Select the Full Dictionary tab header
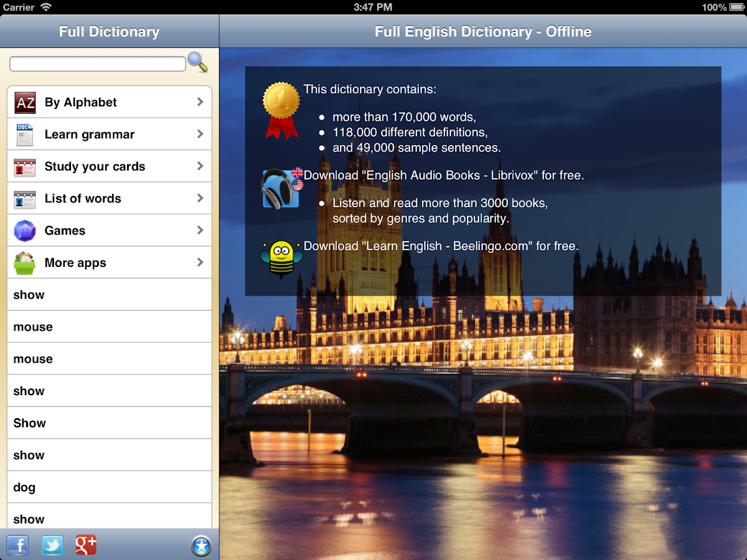Image resolution: width=747 pixels, height=560 pixels. click(109, 31)
